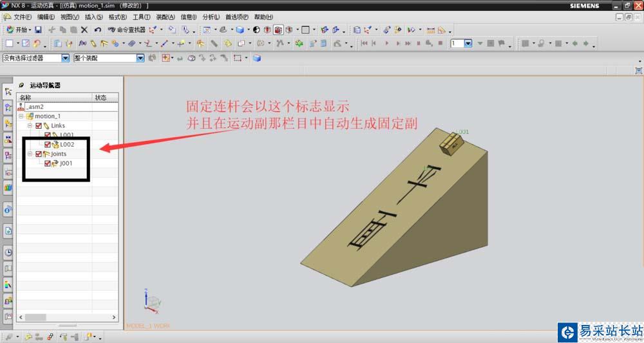Select the _asm2 tree row

68,107
